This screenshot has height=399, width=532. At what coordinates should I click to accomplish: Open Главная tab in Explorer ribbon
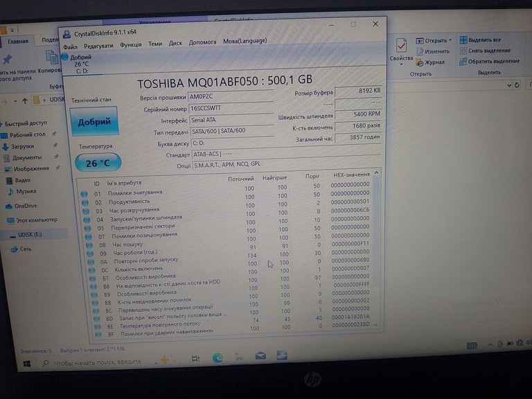[x=18, y=42]
